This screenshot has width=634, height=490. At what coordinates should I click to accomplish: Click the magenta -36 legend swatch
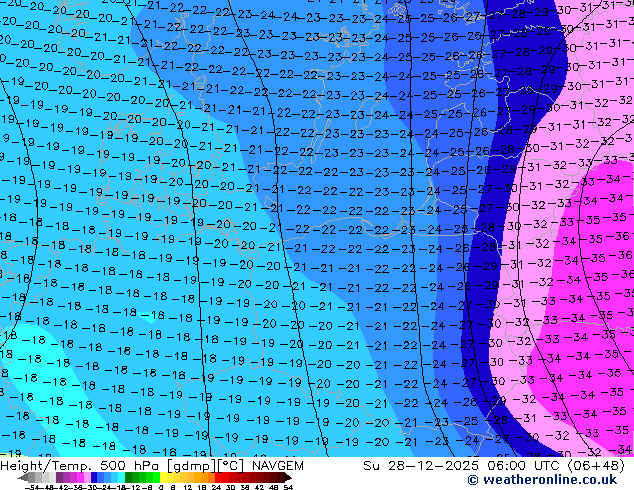pyautogui.click(x=80, y=478)
